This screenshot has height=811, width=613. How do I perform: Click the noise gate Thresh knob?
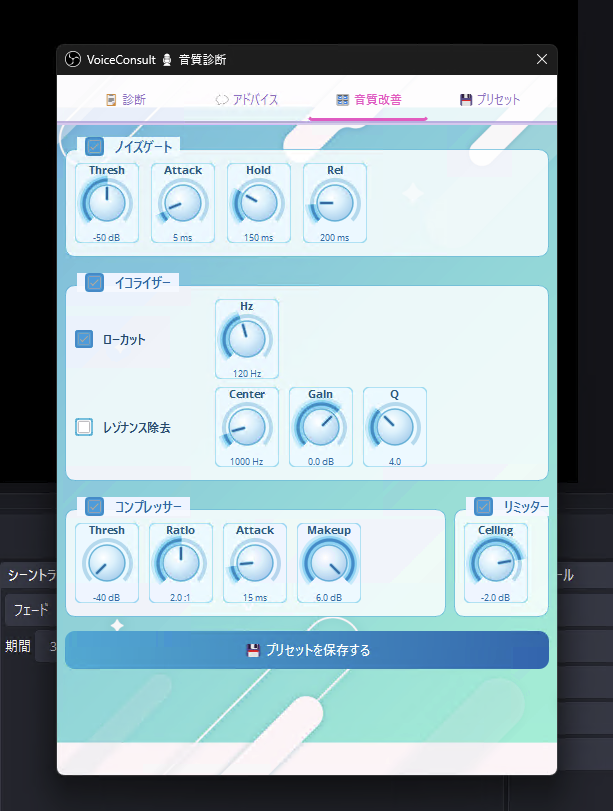[107, 203]
